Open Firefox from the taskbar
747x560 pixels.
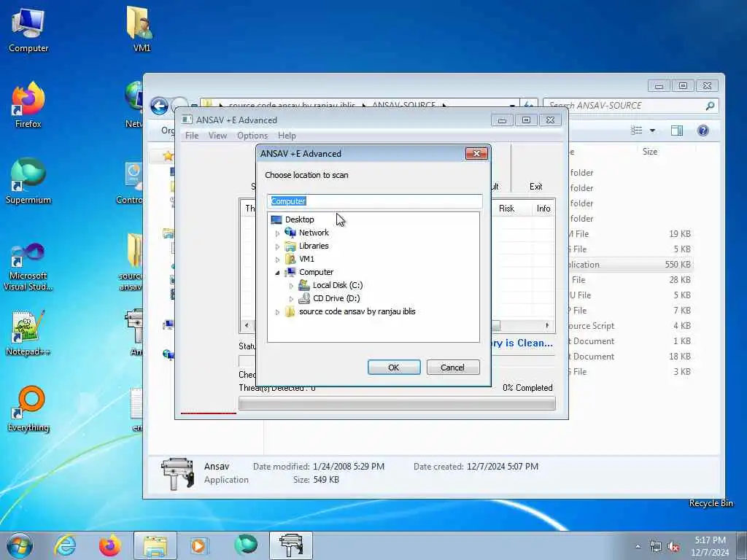click(x=109, y=545)
